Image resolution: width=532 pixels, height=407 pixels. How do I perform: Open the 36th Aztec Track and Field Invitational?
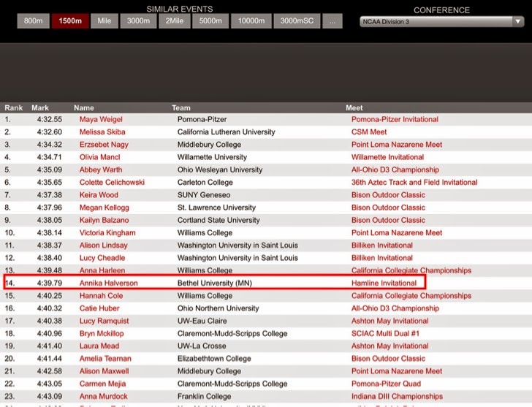coord(414,182)
